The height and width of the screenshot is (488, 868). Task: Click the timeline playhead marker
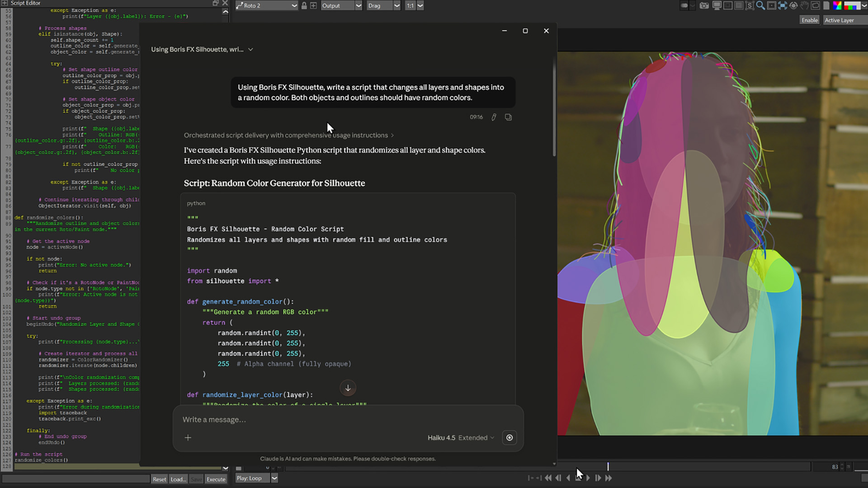(x=608, y=466)
